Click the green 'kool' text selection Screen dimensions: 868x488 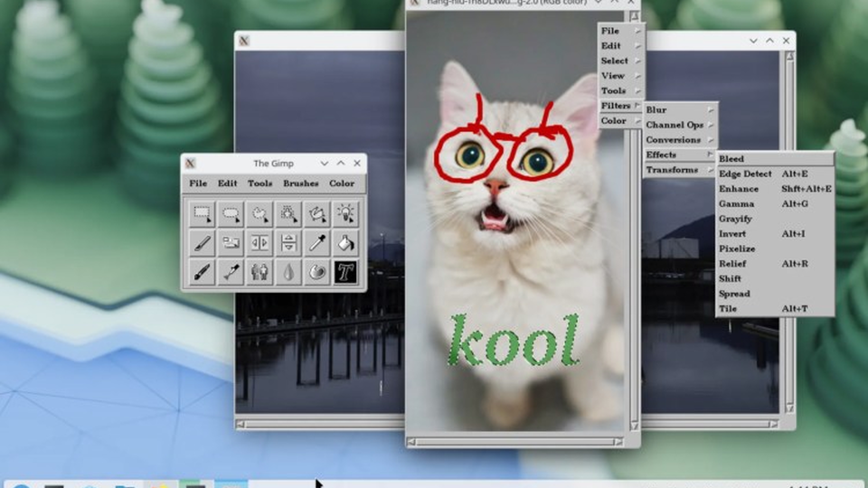[x=514, y=341]
